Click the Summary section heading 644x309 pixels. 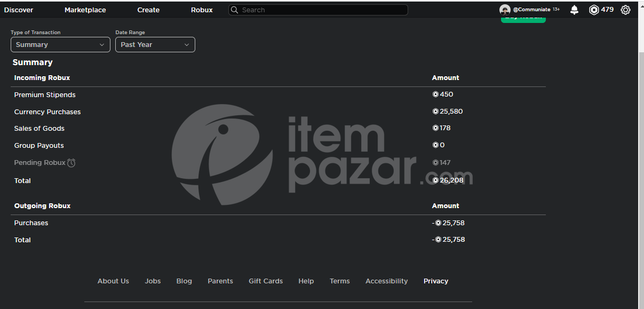33,62
